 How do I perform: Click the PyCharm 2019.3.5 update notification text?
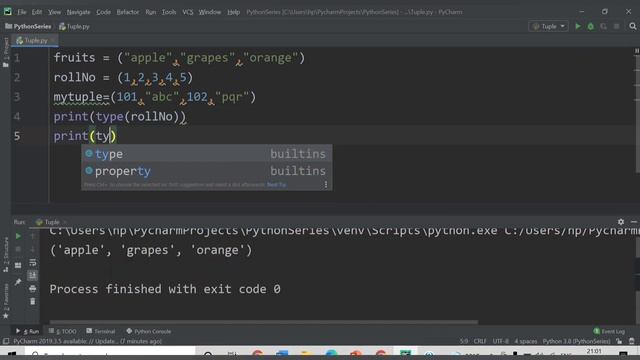pos(87,341)
